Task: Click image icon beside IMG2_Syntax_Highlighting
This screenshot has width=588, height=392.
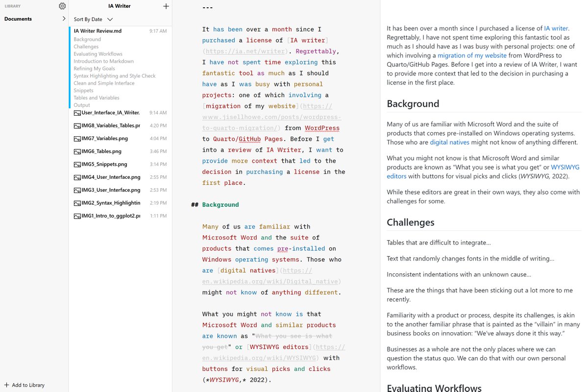Action: pos(77,203)
